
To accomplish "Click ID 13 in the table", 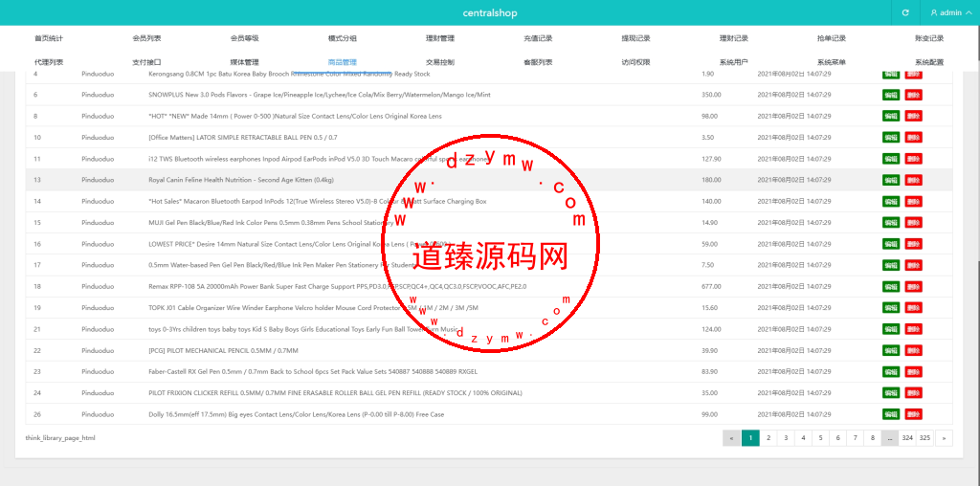I will click(x=37, y=180).
